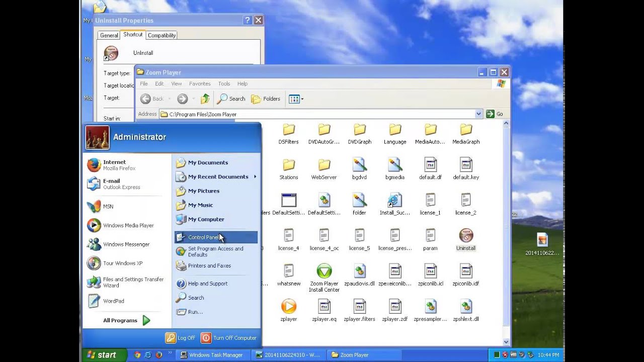Click the Up folder toolbar icon
This screenshot has width=644, height=362.
[x=205, y=99]
